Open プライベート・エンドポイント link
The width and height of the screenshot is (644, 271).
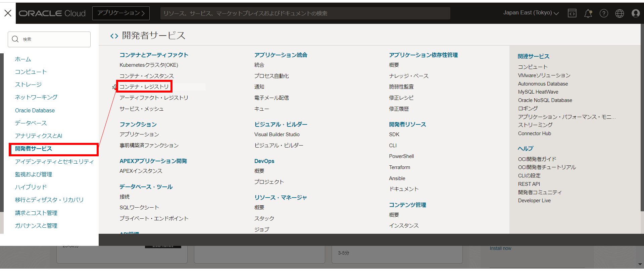click(154, 219)
